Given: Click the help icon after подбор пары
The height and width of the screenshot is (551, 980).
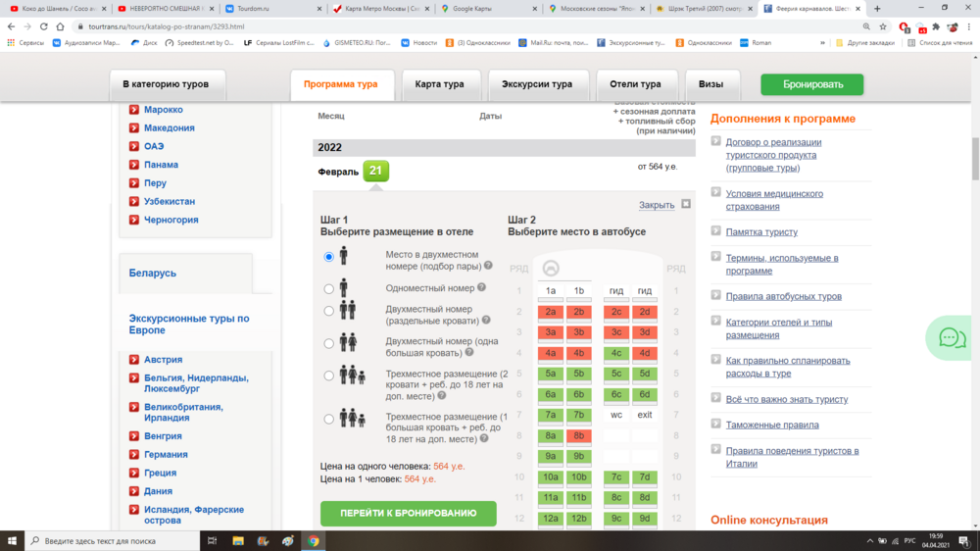Looking at the screenshot, I should [x=488, y=266].
